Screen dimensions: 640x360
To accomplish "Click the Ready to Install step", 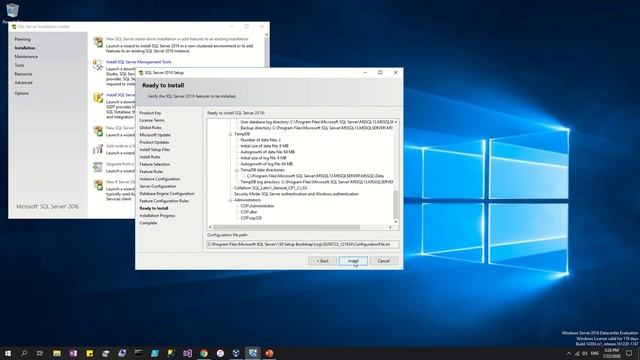I will click(154, 208).
